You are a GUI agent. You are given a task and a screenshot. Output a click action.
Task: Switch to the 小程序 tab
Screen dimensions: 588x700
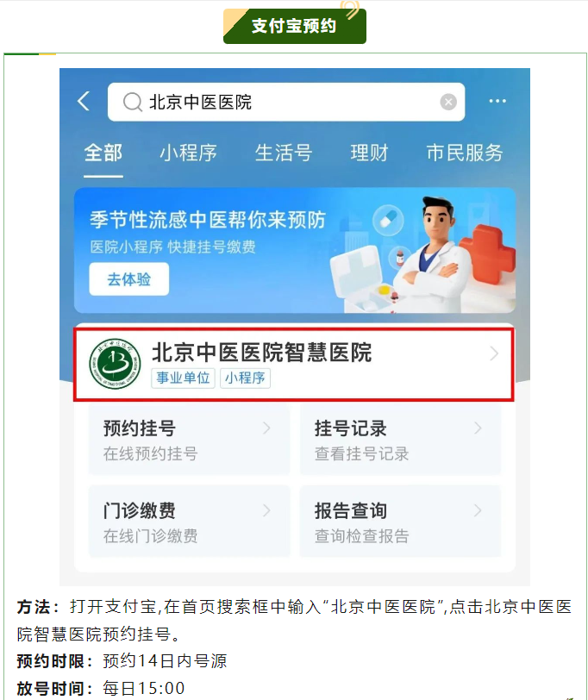click(x=189, y=153)
